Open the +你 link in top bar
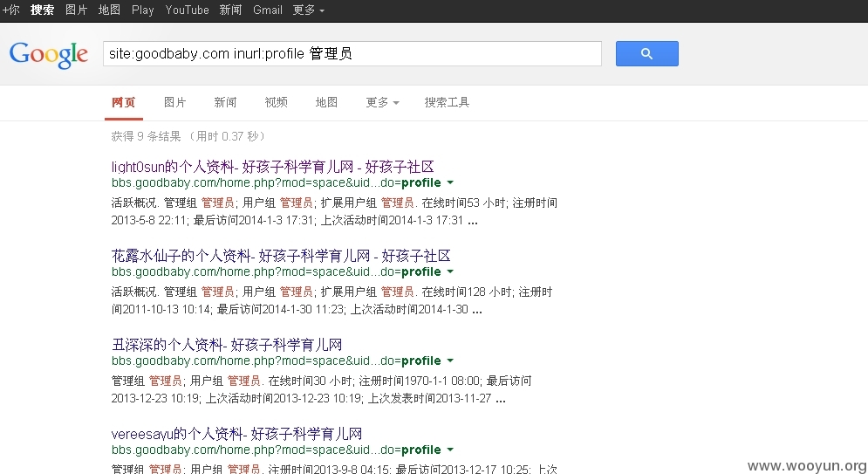868x474 pixels. click(x=11, y=10)
